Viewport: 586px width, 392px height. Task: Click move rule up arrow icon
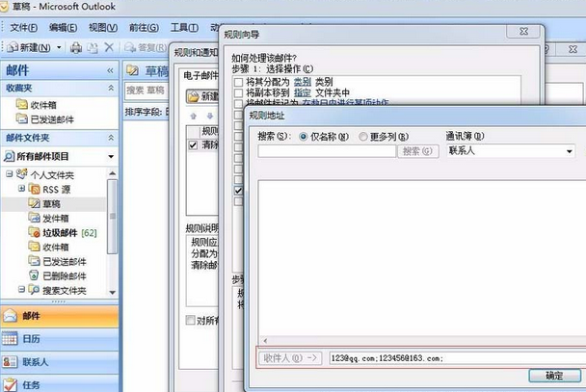pyautogui.click(x=193, y=117)
